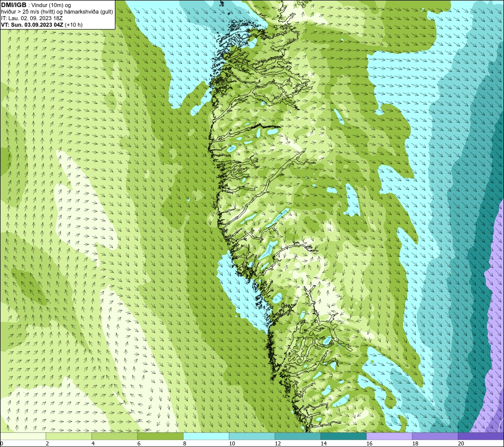Click the 16-18 m/s light purple swatch
Screen dimensions: 504x447
tap(389, 436)
